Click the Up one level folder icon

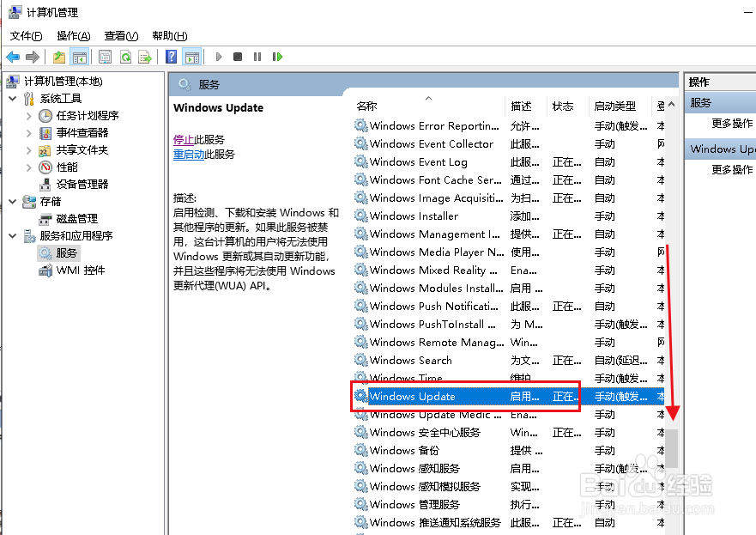tap(59, 57)
